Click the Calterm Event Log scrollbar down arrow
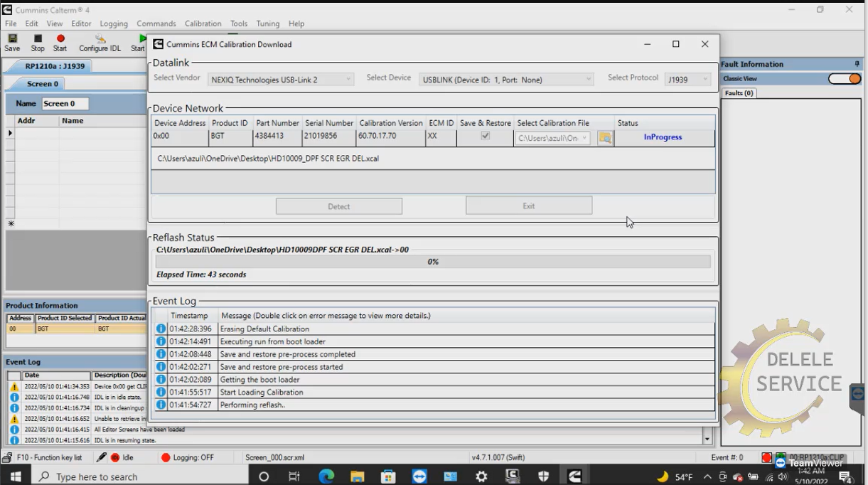 707,441
